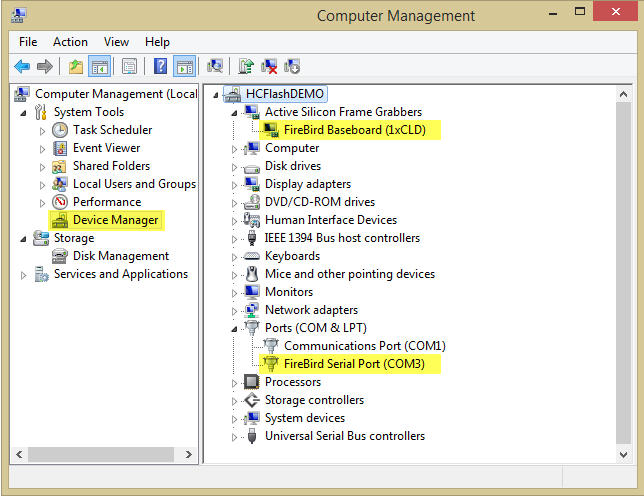Click Scan for hardware changes icon

[x=215, y=67]
